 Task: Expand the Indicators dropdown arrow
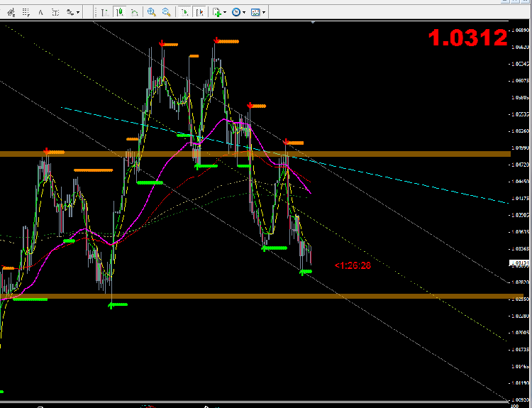point(225,13)
